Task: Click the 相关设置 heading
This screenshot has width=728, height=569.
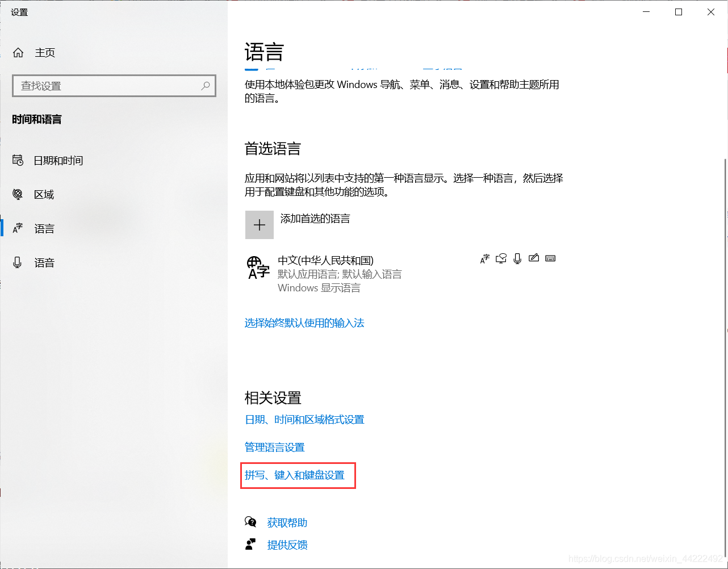Action: 273,398
